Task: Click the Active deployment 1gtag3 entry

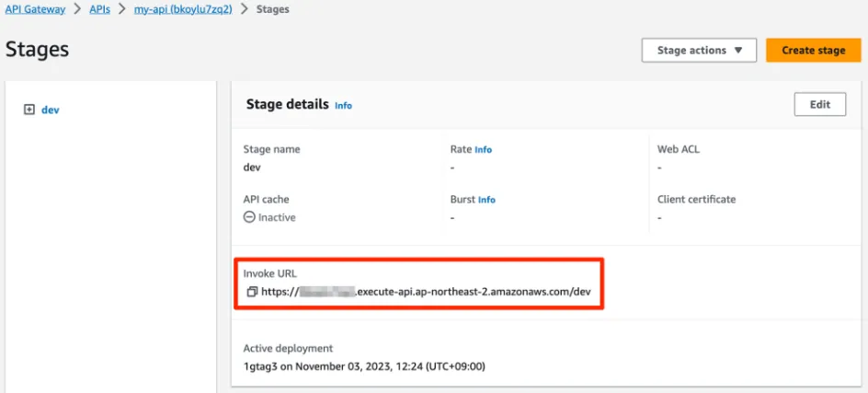Action: pyautogui.click(x=363, y=366)
